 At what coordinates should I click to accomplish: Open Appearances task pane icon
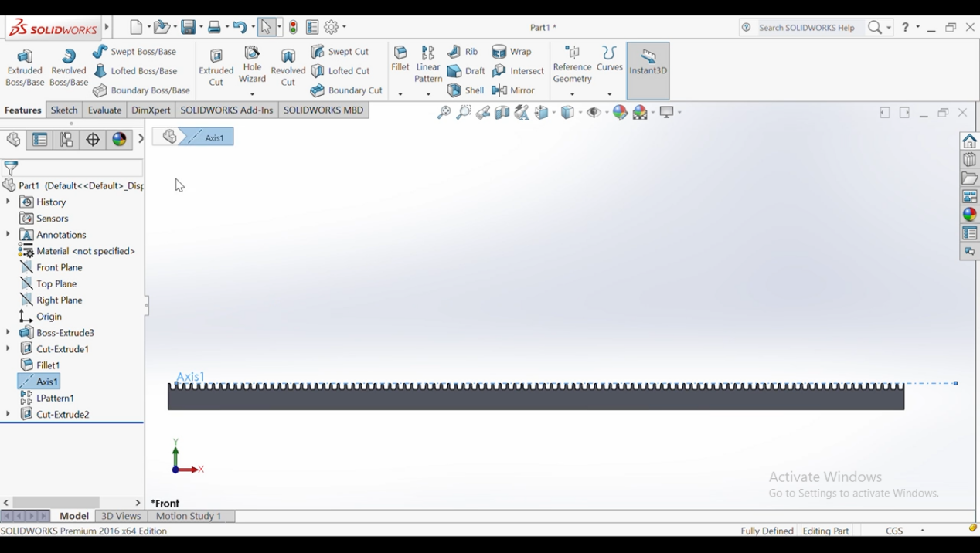coord(969,215)
